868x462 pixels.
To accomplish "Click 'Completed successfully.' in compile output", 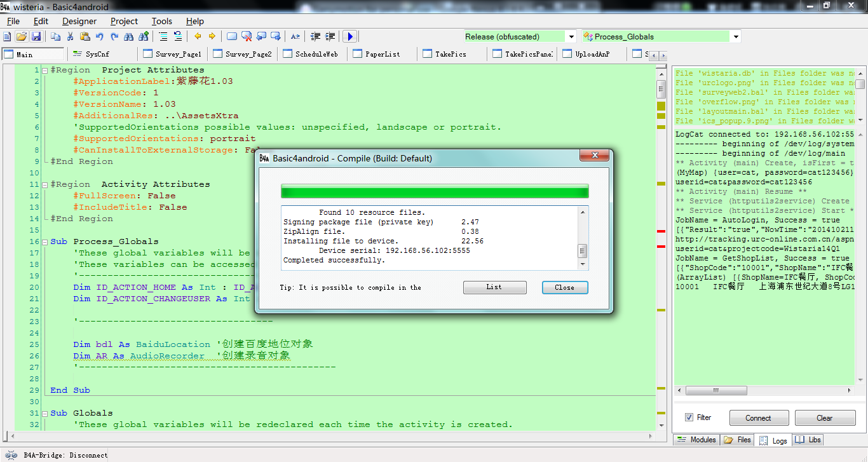I will pos(334,261).
